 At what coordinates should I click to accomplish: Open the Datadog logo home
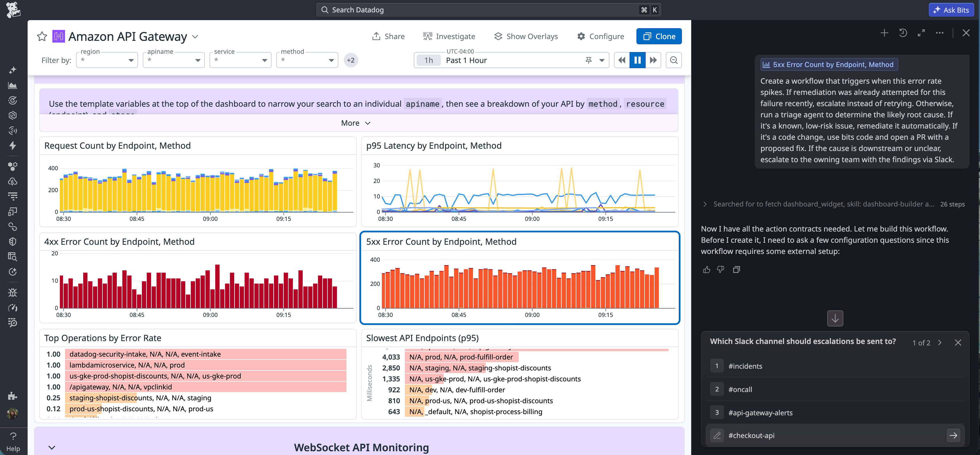(13, 9)
